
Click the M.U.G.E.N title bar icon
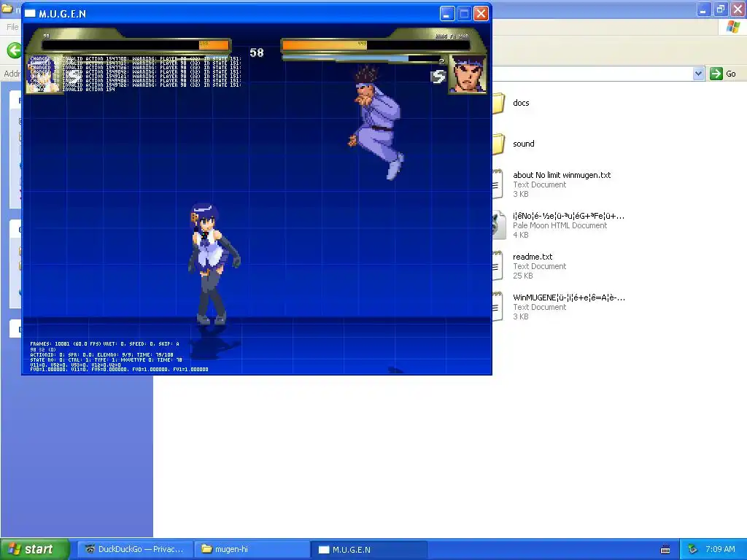(x=30, y=13)
